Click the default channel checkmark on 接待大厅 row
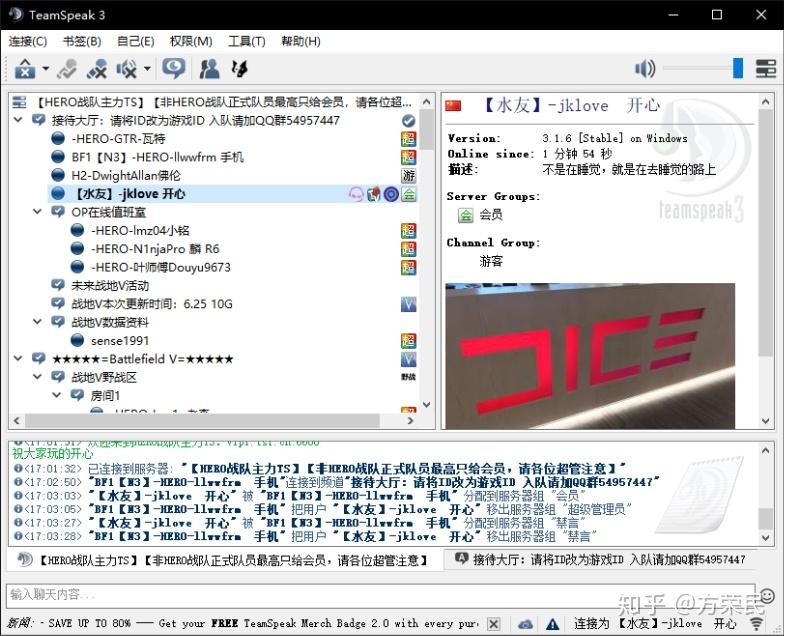The image size is (785, 636). (x=409, y=121)
